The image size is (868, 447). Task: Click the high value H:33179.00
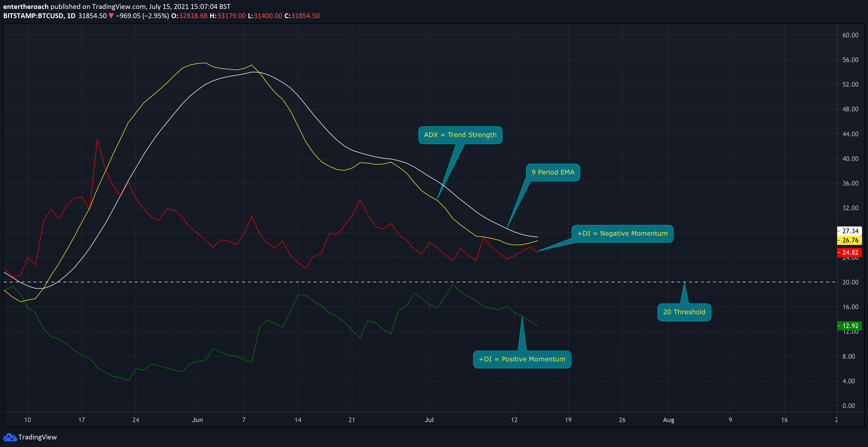coord(228,16)
